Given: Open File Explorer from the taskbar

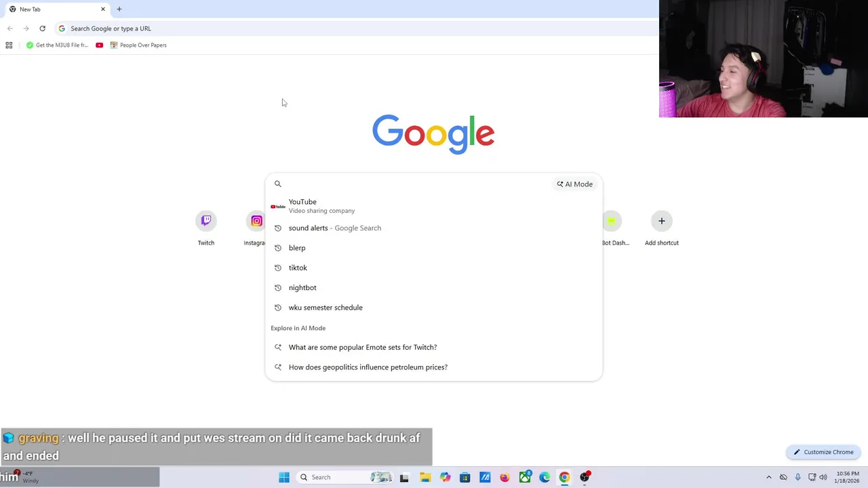Looking at the screenshot, I should point(425,477).
